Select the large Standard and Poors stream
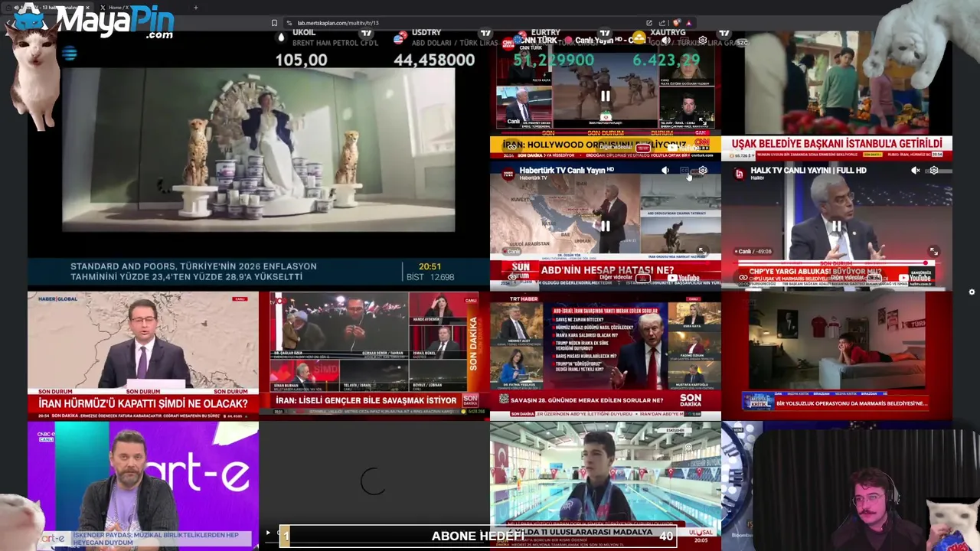This screenshot has height=551, width=980. pos(259,161)
